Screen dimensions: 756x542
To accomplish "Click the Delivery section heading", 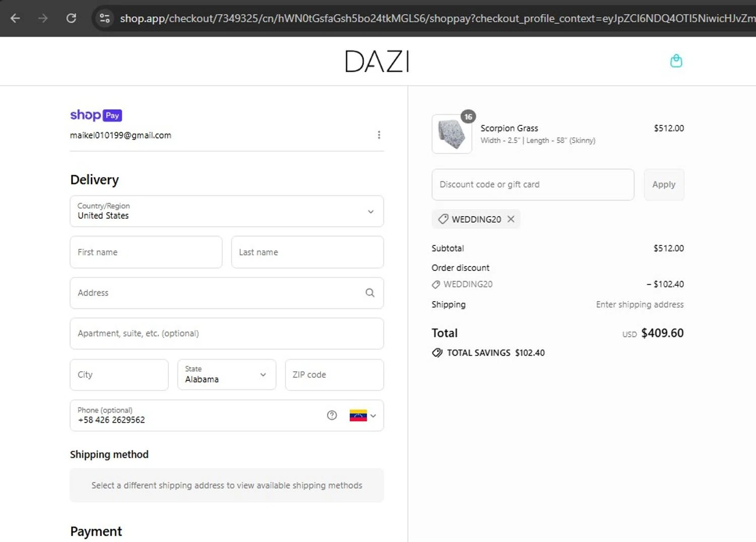I will 94,180.
